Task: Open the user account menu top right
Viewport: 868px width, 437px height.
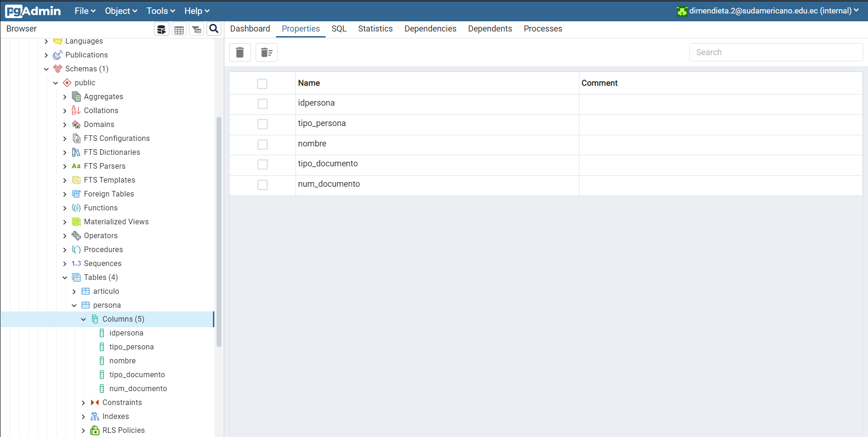Action: click(x=767, y=10)
